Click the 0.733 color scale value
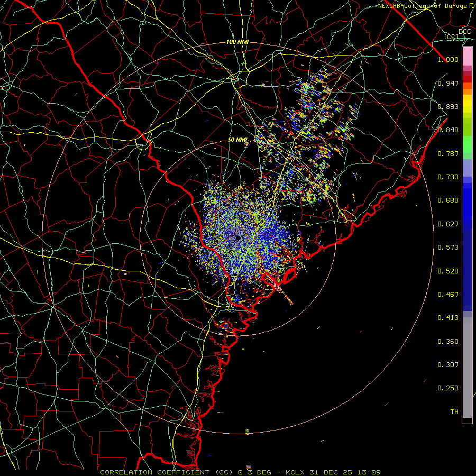This screenshot has width=476, height=476. 448,177
